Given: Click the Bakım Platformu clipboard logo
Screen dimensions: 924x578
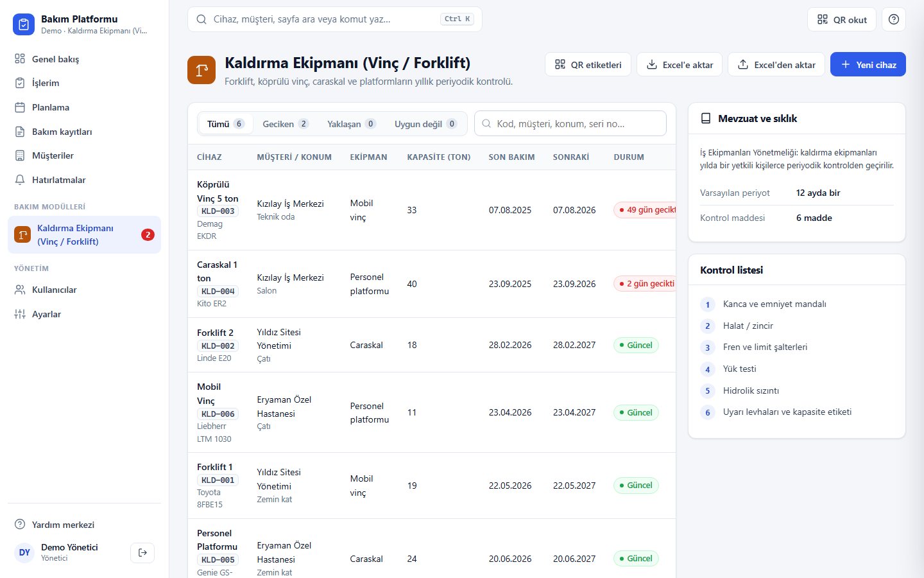Looking at the screenshot, I should click(x=24, y=24).
